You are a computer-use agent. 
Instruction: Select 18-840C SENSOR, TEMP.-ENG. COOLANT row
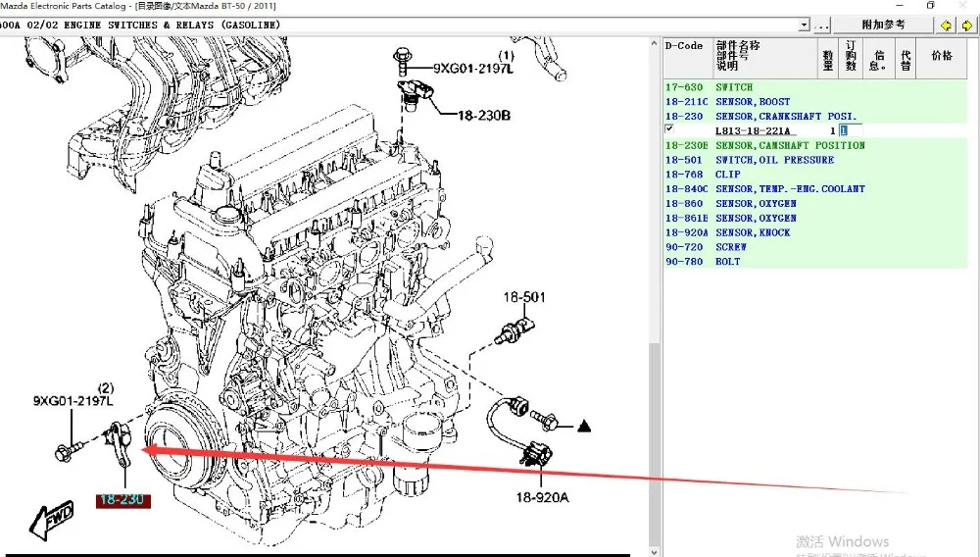click(815, 189)
